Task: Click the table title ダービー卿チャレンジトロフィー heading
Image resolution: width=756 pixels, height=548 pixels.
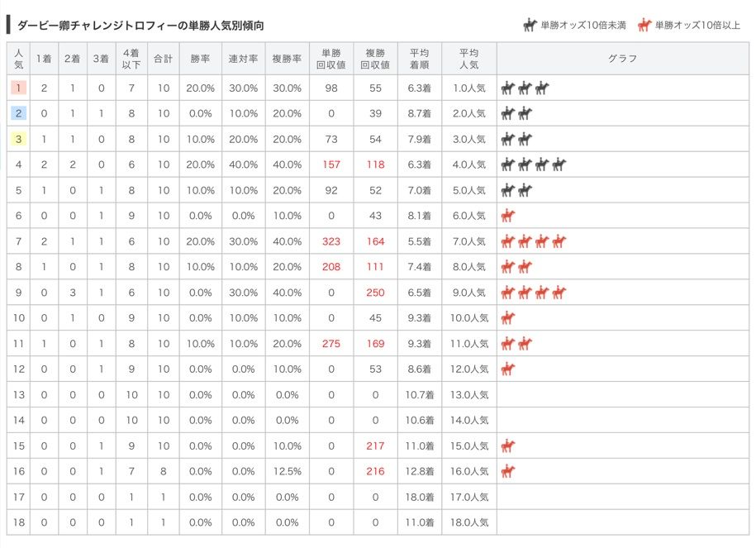Action: click(140, 26)
